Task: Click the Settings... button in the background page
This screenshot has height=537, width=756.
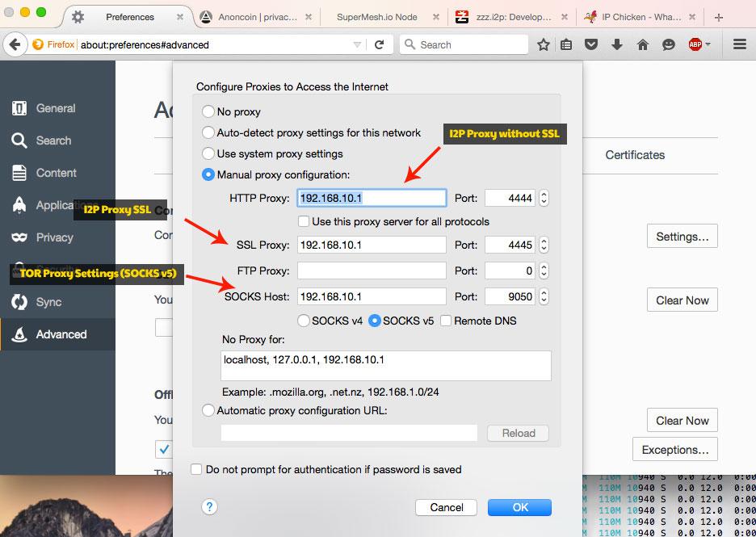Action: click(682, 237)
